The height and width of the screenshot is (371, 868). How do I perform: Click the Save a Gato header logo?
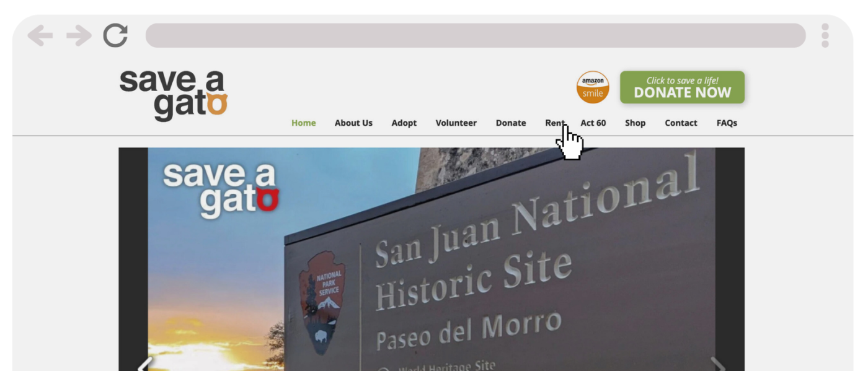click(174, 95)
